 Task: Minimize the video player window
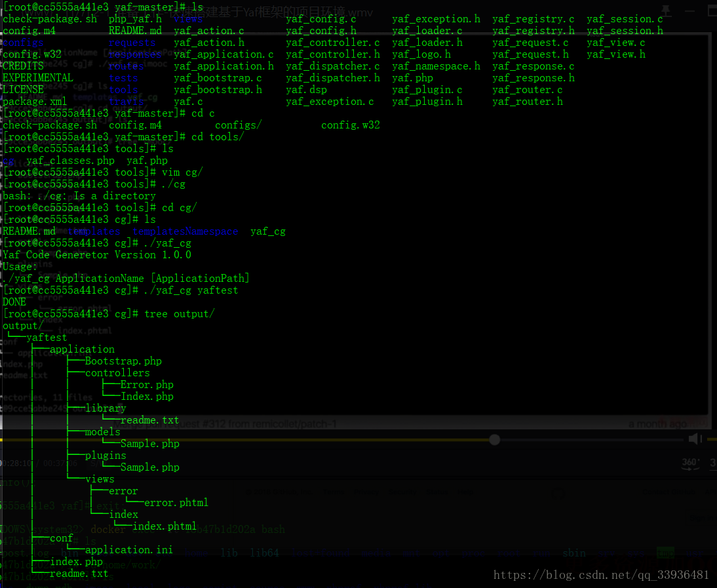[x=689, y=10]
